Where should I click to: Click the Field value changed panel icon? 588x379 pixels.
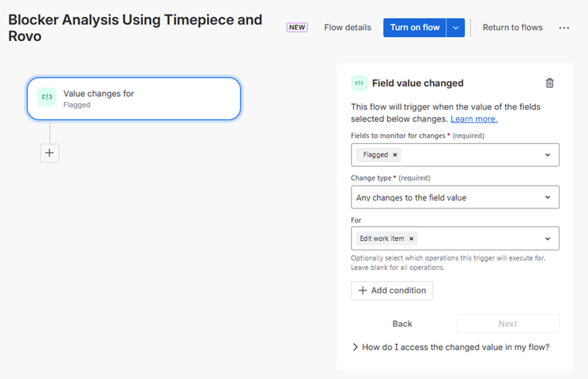point(359,83)
